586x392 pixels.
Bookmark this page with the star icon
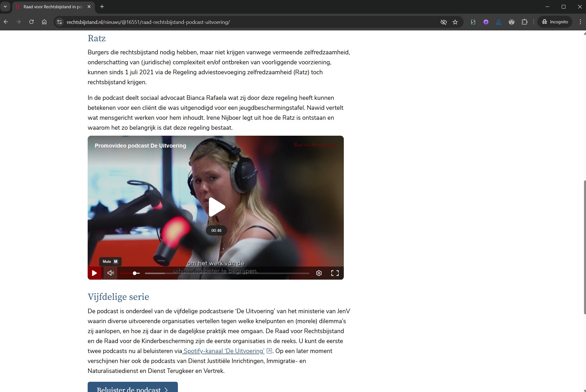coord(455,22)
